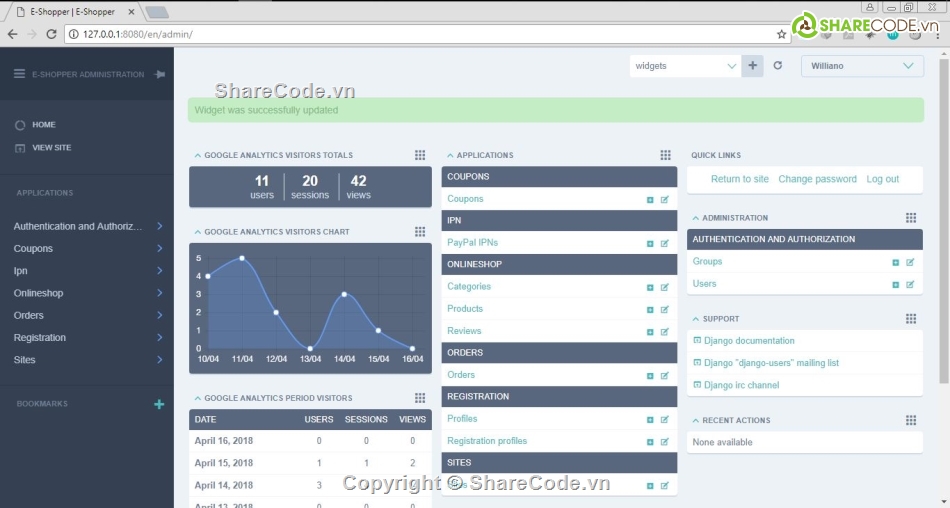Open grid menu of the Administration widget
Image resolution: width=950 pixels, height=508 pixels.
point(911,218)
